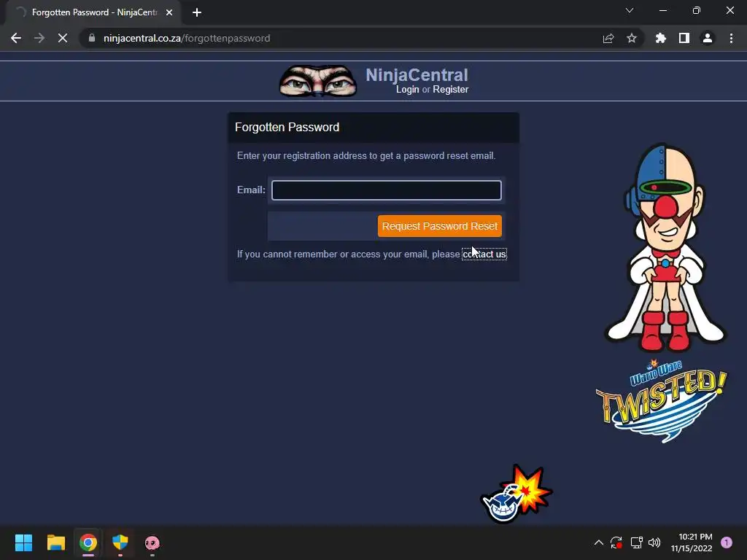Click the volume speaker tray icon
Image resolution: width=747 pixels, height=560 pixels.
[x=654, y=542]
